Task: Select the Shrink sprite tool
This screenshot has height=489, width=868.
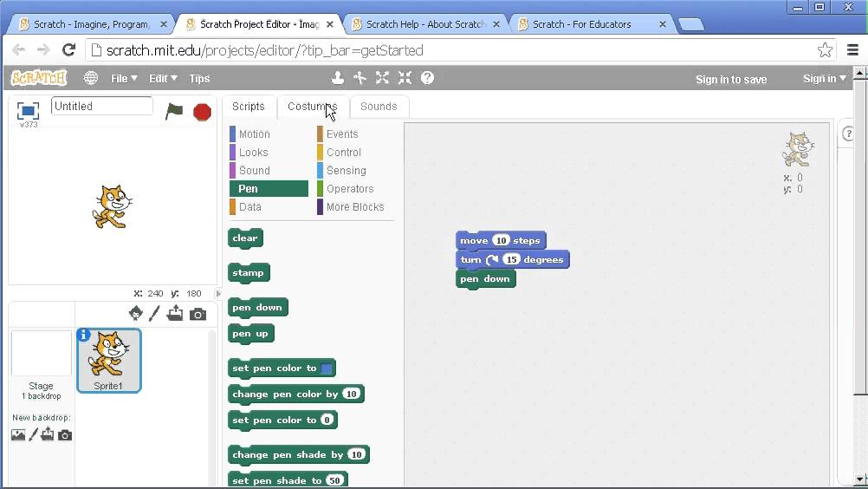Action: [405, 78]
